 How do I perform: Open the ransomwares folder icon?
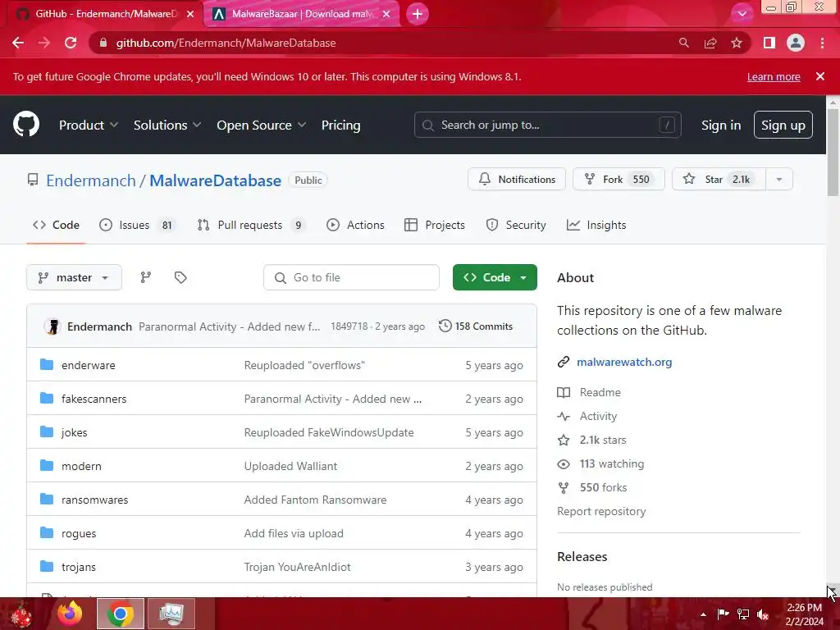click(x=47, y=500)
